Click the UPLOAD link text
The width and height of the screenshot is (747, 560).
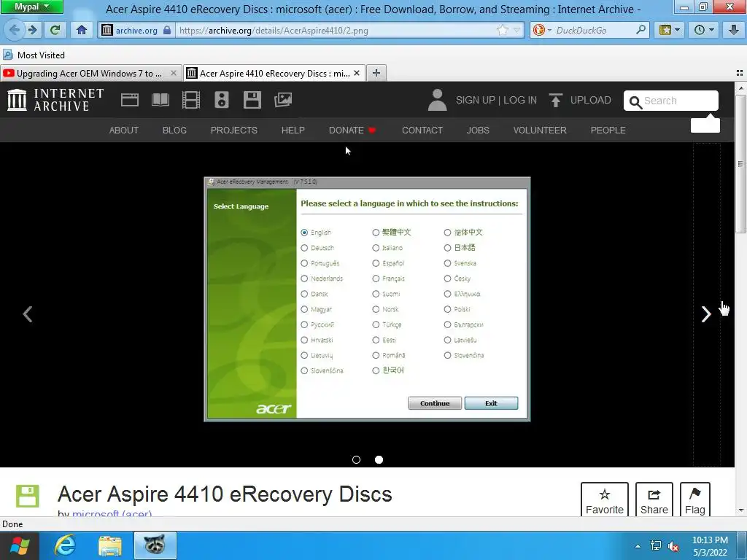[590, 100]
